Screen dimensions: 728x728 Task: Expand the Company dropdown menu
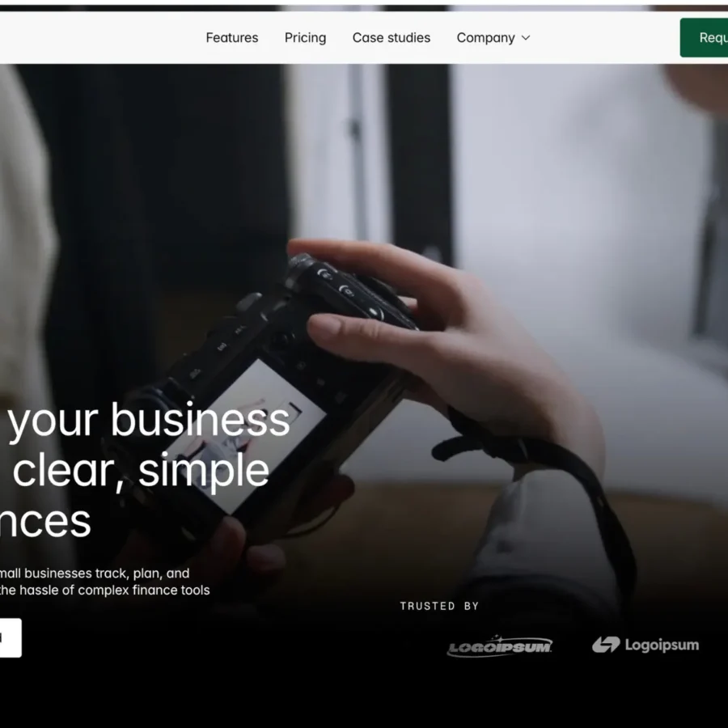click(493, 37)
